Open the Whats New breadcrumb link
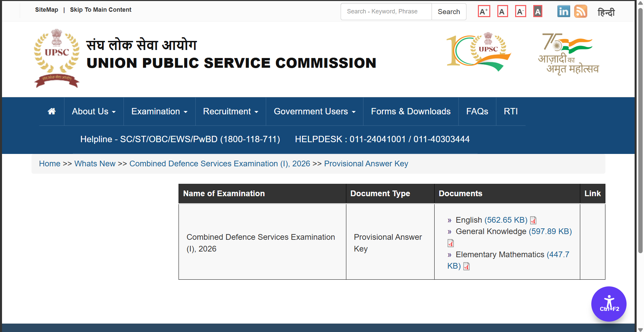The width and height of the screenshot is (644, 332). [x=95, y=164]
